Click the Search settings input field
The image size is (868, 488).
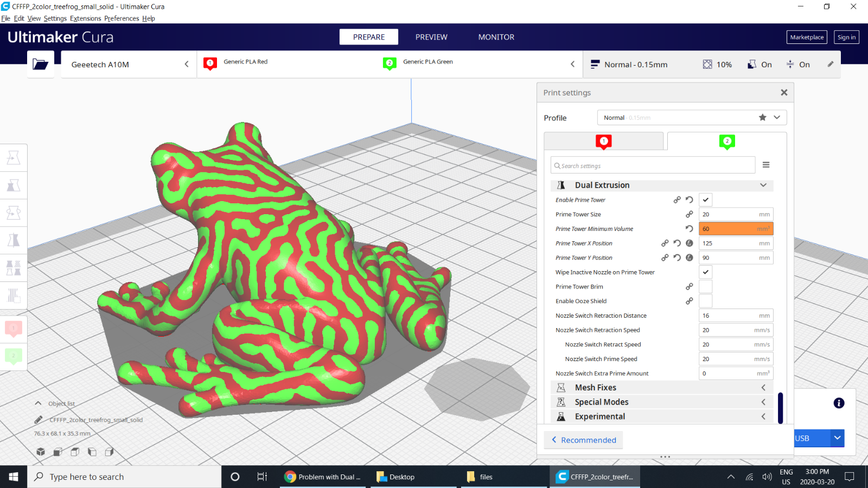coord(654,165)
